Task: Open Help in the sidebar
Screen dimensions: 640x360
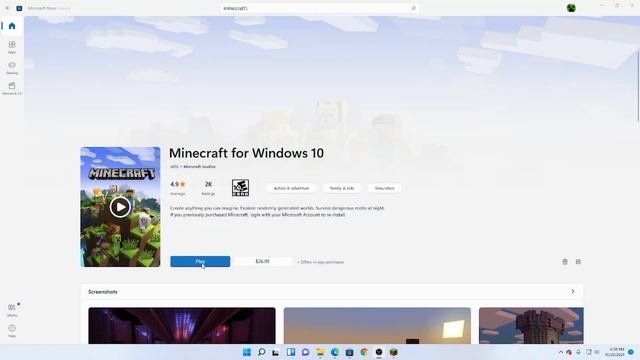Action: [x=12, y=331]
